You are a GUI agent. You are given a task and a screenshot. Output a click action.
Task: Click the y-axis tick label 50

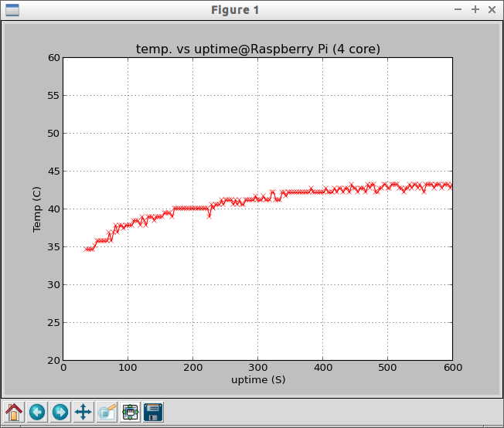53,134
